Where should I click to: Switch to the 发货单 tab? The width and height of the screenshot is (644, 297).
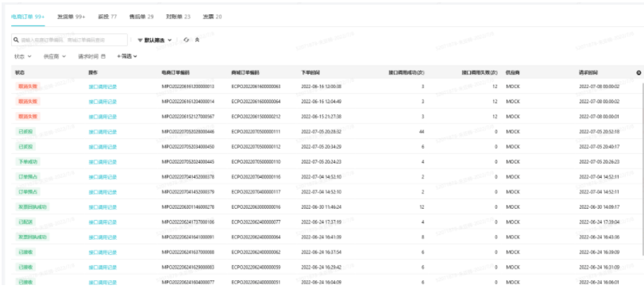point(71,17)
